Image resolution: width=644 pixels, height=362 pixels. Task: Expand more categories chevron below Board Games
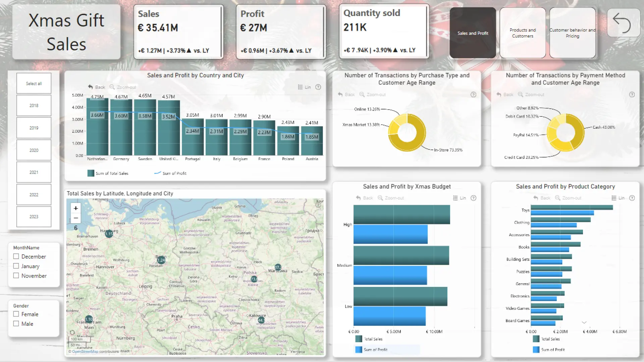pyautogui.click(x=584, y=322)
